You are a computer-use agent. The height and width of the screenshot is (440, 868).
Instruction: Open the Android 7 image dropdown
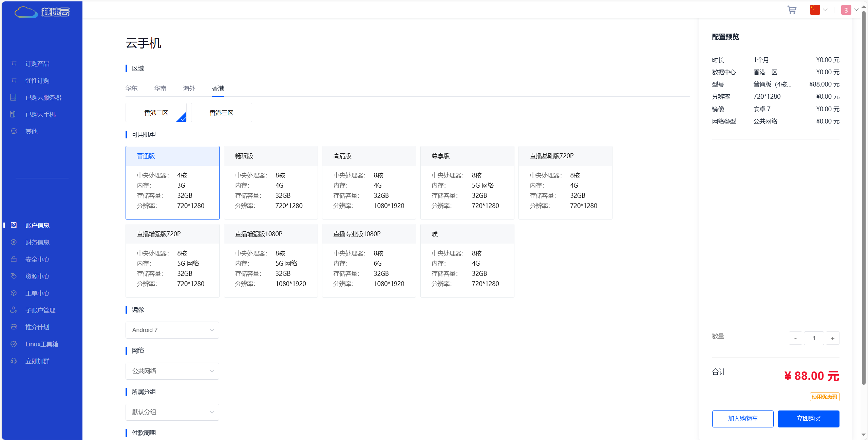[x=172, y=330]
